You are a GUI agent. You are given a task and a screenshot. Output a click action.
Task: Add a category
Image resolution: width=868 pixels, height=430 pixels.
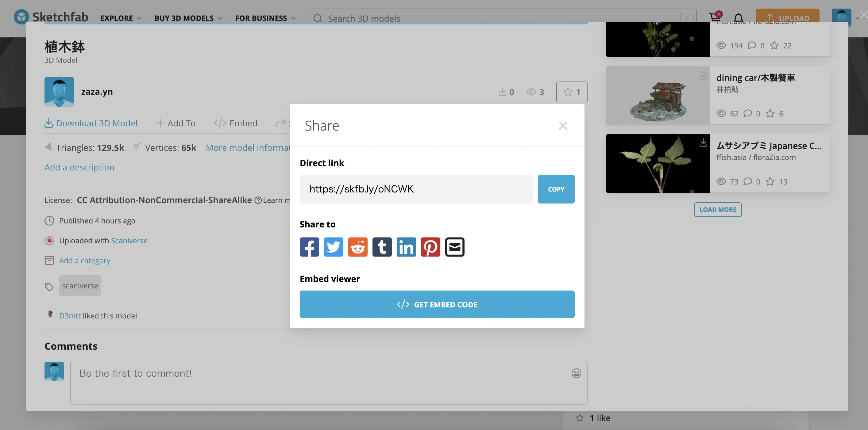coord(85,261)
